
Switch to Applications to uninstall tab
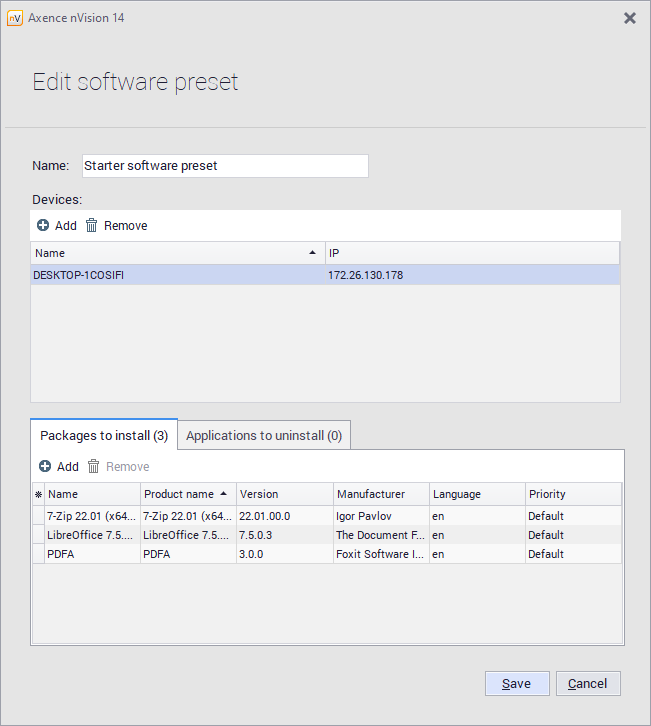pos(264,436)
